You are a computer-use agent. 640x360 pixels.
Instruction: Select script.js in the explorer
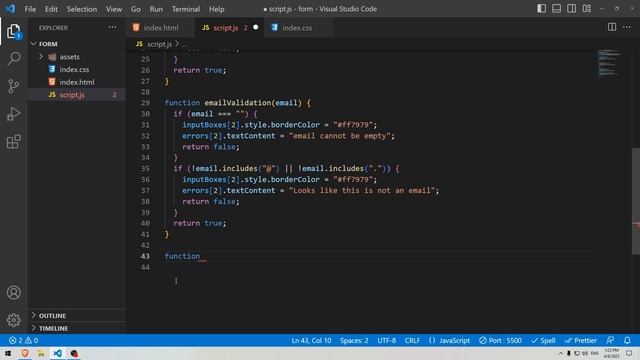(x=77, y=95)
